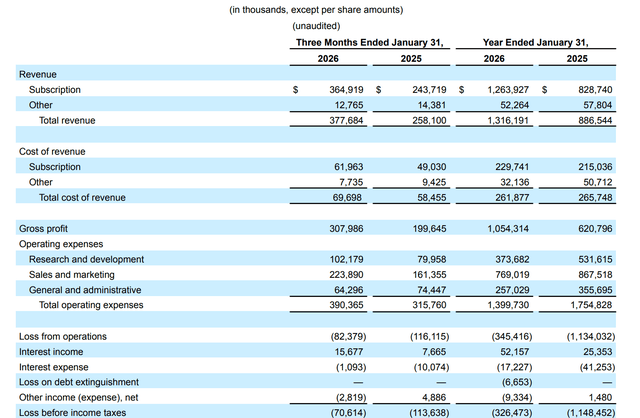Select the 'Research and development' label
The width and height of the screenshot is (640, 418).
click(87, 259)
